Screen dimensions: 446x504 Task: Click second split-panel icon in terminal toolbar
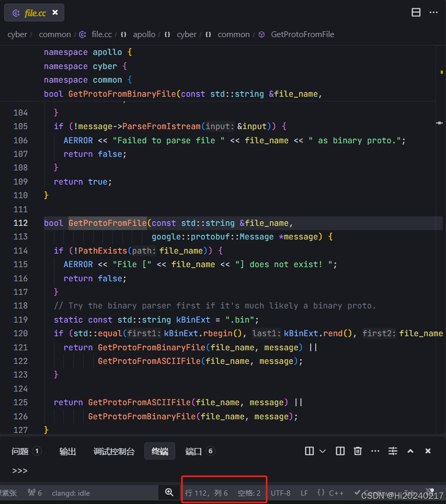tap(340, 451)
